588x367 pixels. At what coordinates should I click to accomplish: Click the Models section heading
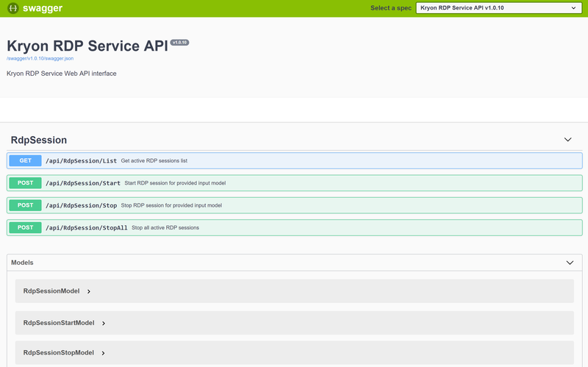tap(22, 263)
